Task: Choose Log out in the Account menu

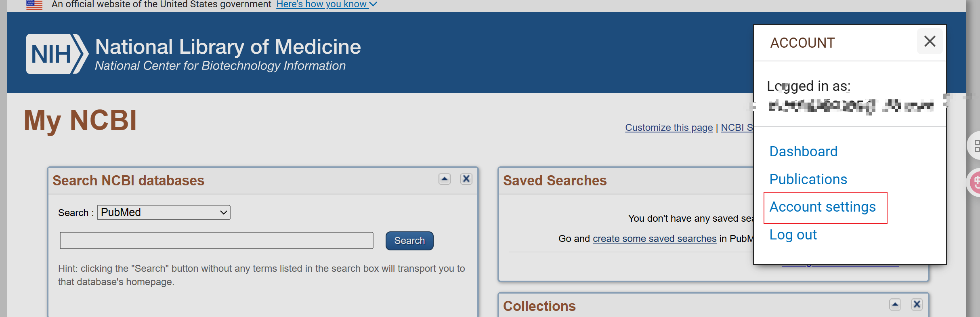Action: click(x=793, y=235)
